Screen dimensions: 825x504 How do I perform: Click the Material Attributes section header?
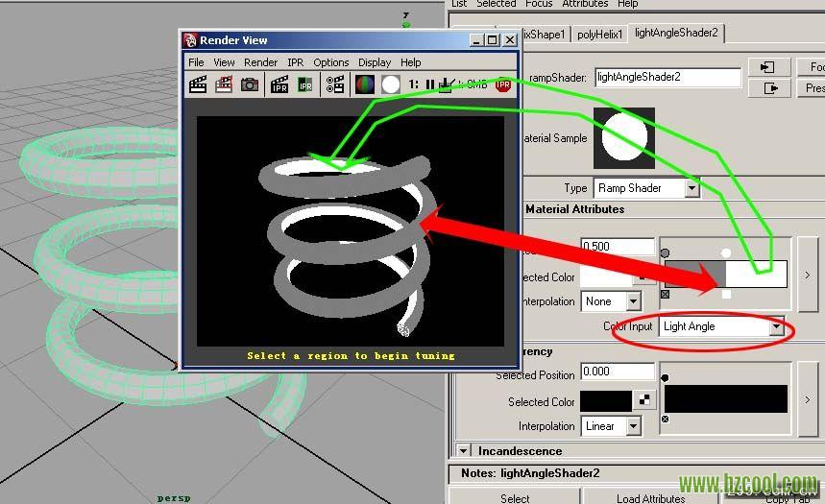[x=574, y=209]
